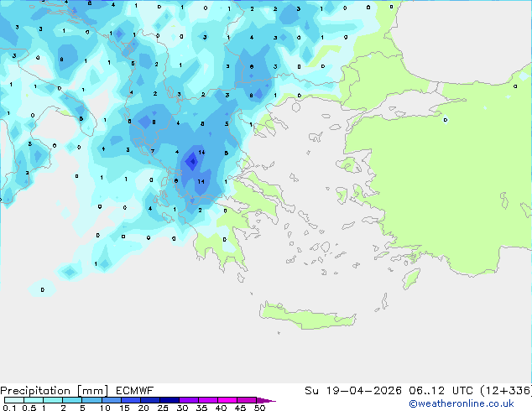
Task: Click the 20–25 mm legend swatch
Action: click(x=150, y=400)
